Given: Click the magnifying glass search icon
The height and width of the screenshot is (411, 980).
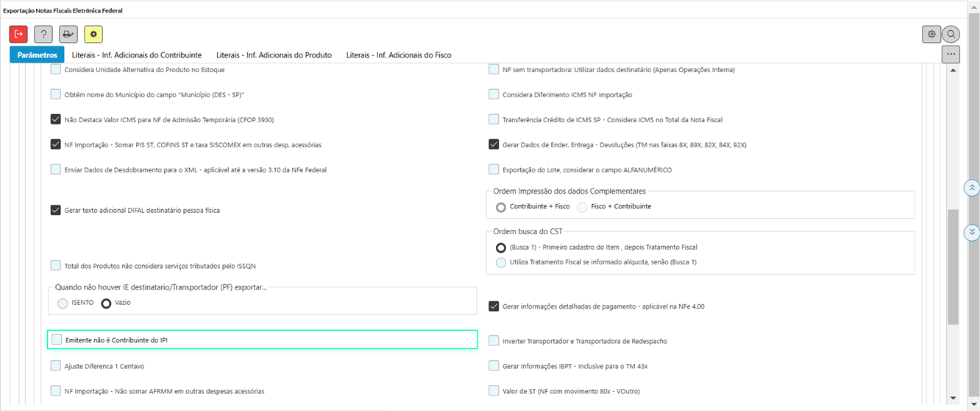Looking at the screenshot, I should point(951,34).
